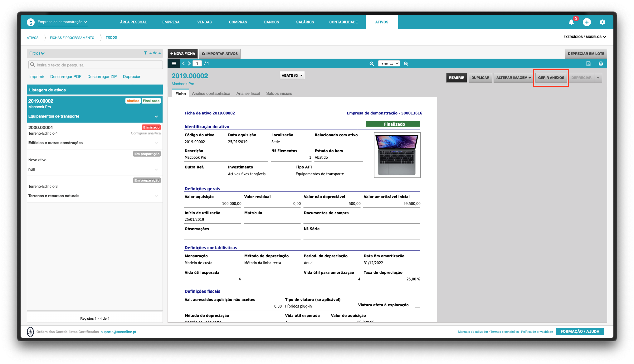This screenshot has width=634, height=364.
Task: Switch to Análise contabilística tab
Action: [x=211, y=94]
